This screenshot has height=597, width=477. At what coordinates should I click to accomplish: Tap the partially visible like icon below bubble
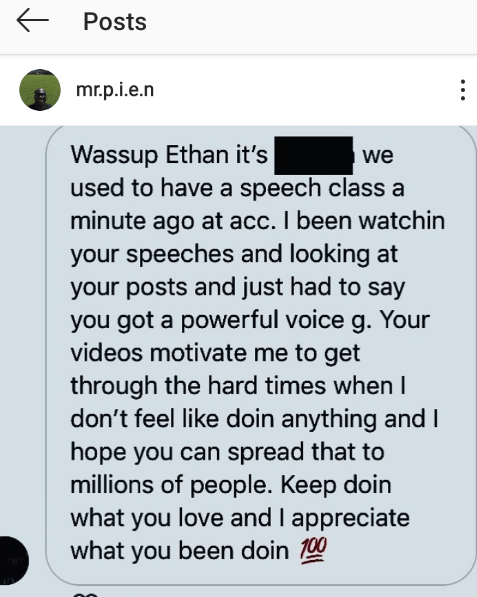click(85, 594)
